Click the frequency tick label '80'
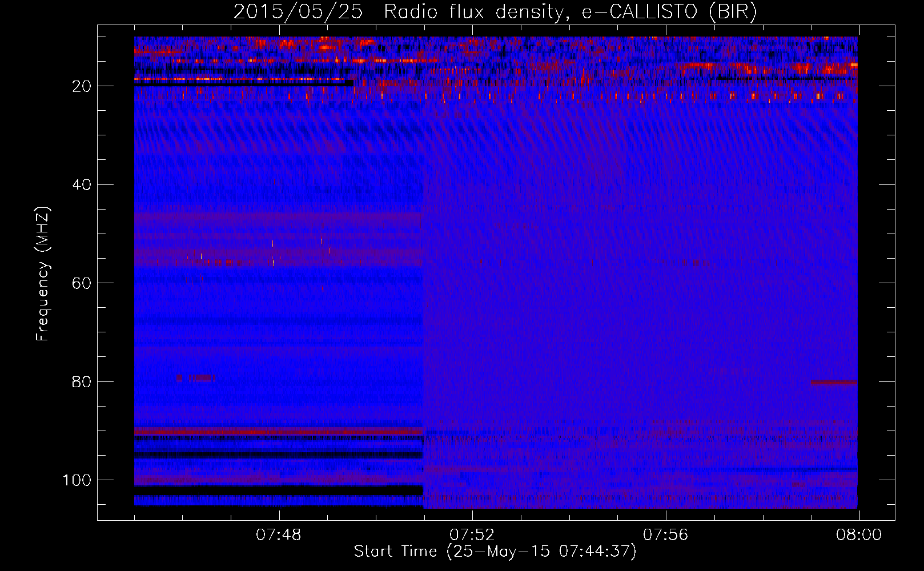 (82, 381)
